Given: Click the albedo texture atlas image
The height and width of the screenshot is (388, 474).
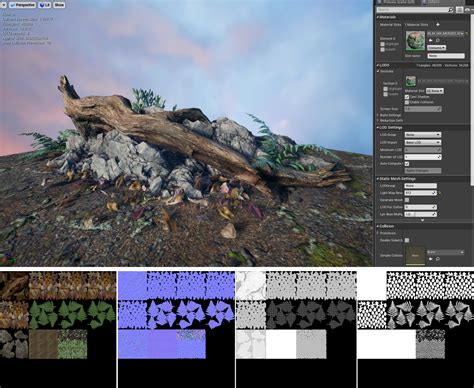Looking at the screenshot, I should point(58,330).
